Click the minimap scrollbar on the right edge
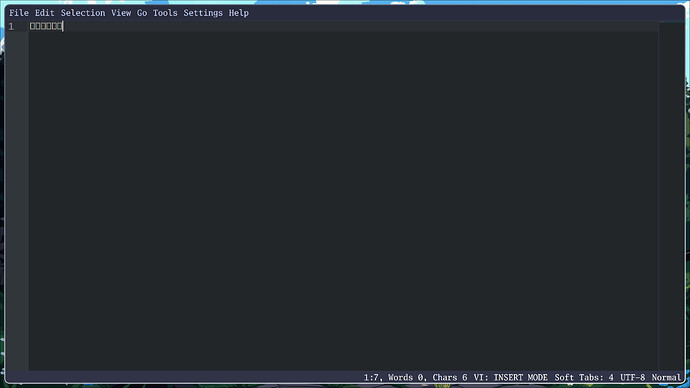 point(672,196)
